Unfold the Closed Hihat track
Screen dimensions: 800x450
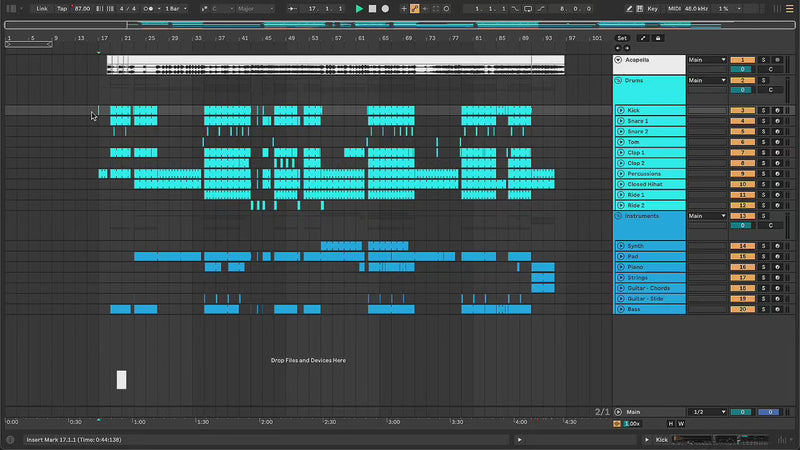click(x=620, y=184)
